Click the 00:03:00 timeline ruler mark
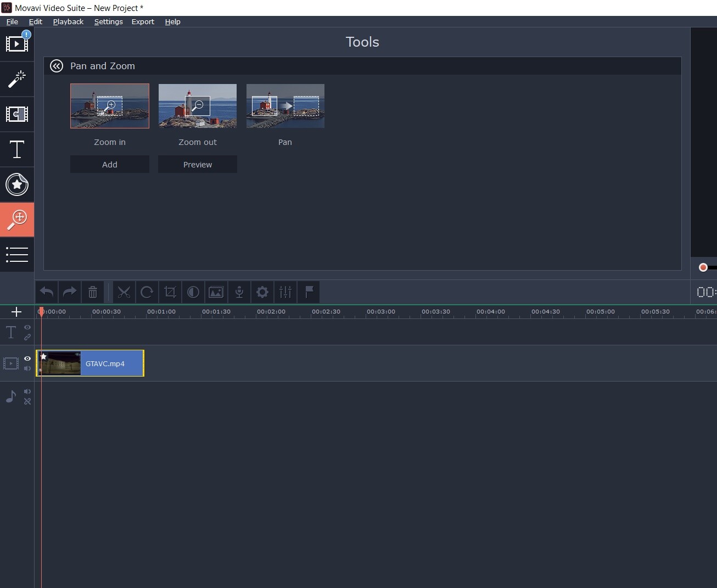This screenshot has width=717, height=588. pos(381,311)
